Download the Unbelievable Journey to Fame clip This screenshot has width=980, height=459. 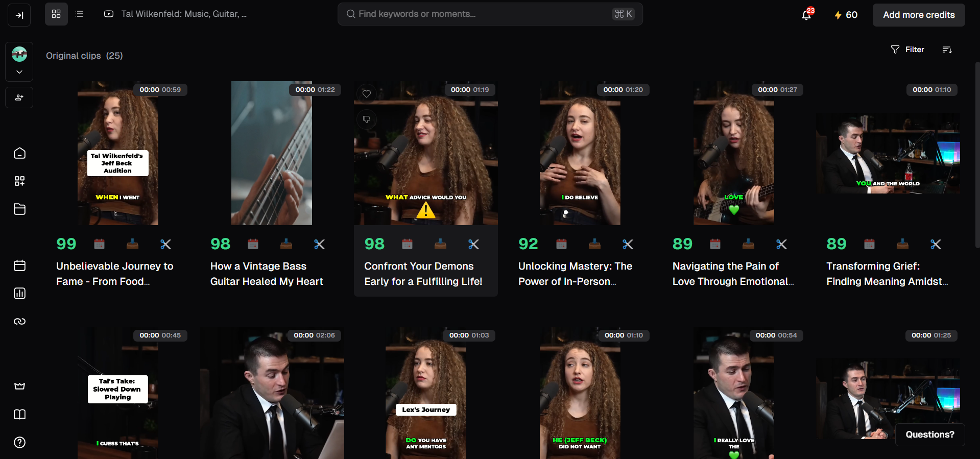133,244
